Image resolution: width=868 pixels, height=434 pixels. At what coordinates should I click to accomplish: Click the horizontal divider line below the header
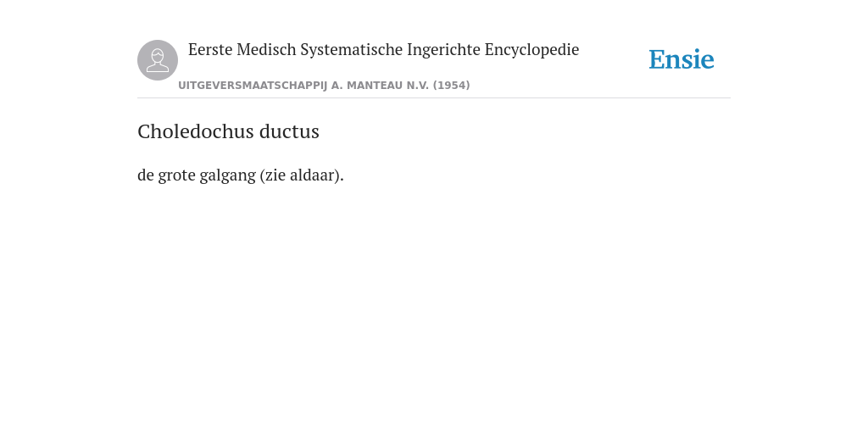(434, 98)
